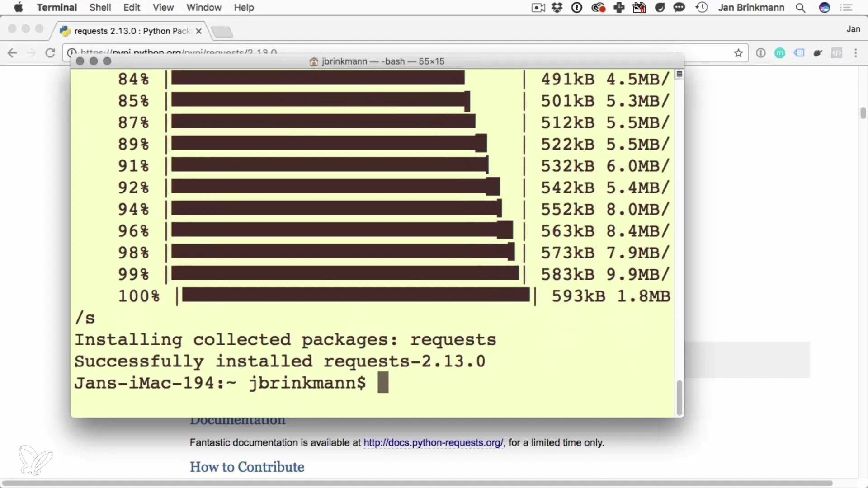Click the black bird extension icon
Viewport: 868px width, 488px height.
point(818,53)
